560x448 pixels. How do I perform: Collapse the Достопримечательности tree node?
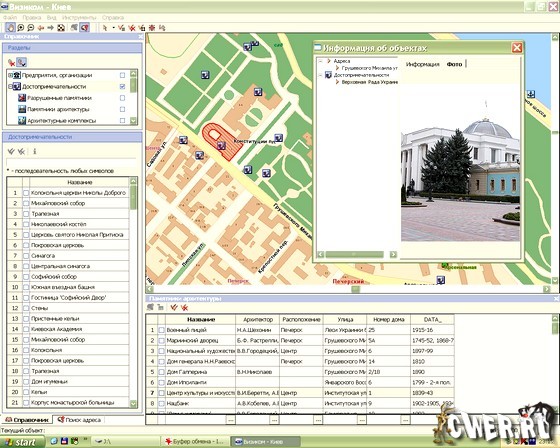(x=10, y=86)
